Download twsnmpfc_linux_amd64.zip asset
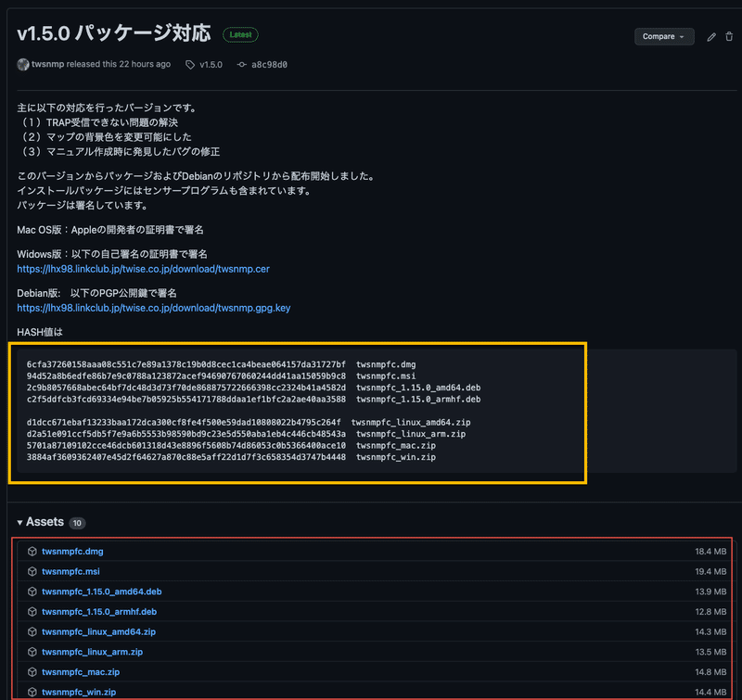 click(x=98, y=631)
